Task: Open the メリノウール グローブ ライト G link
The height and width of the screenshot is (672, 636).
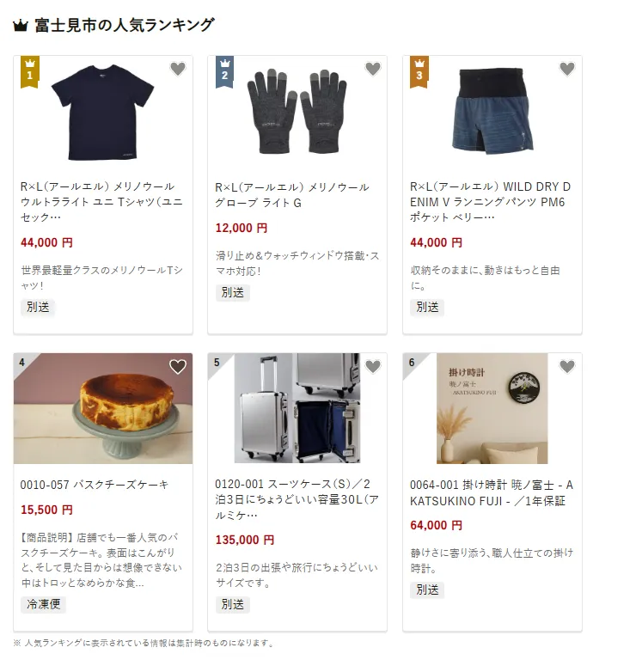Action: tap(292, 195)
